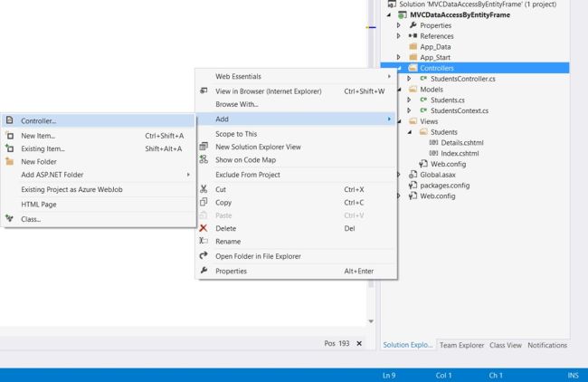This screenshot has width=588, height=382.
Task: Click the Open Folder arrow icon
Action: click(x=204, y=256)
